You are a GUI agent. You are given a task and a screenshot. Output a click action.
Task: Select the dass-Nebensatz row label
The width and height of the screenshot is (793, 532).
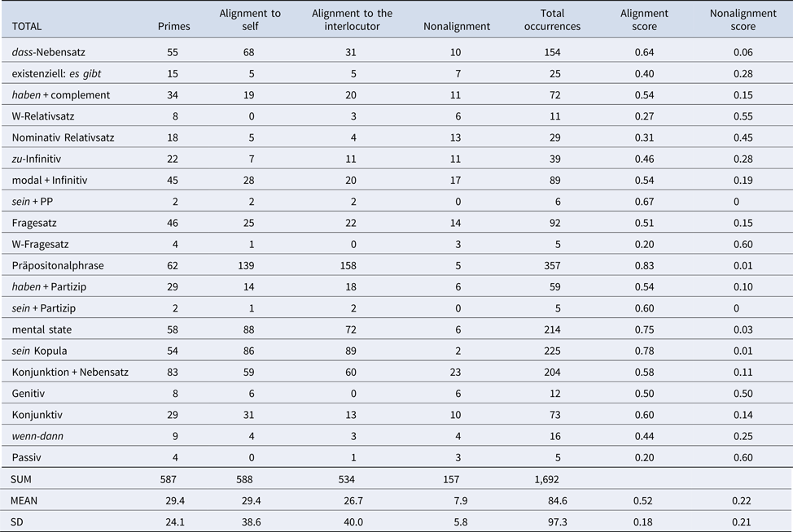click(x=49, y=53)
